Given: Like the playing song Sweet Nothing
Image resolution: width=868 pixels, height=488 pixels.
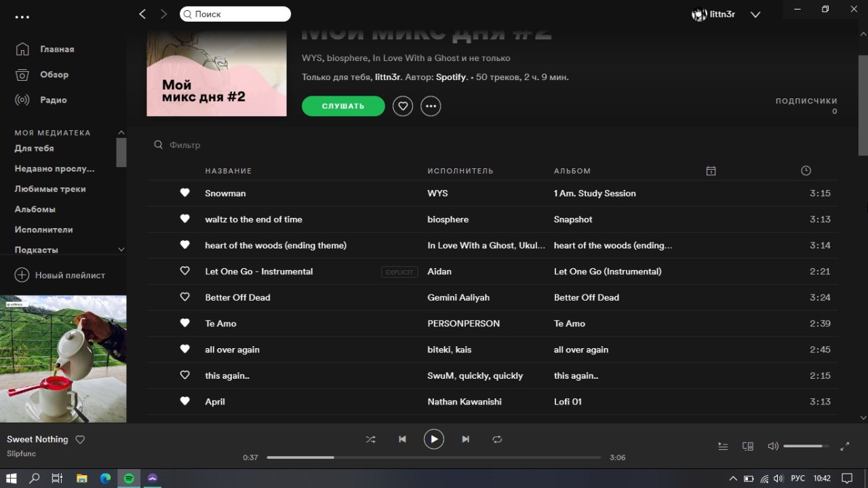Looking at the screenshot, I should pos(80,440).
